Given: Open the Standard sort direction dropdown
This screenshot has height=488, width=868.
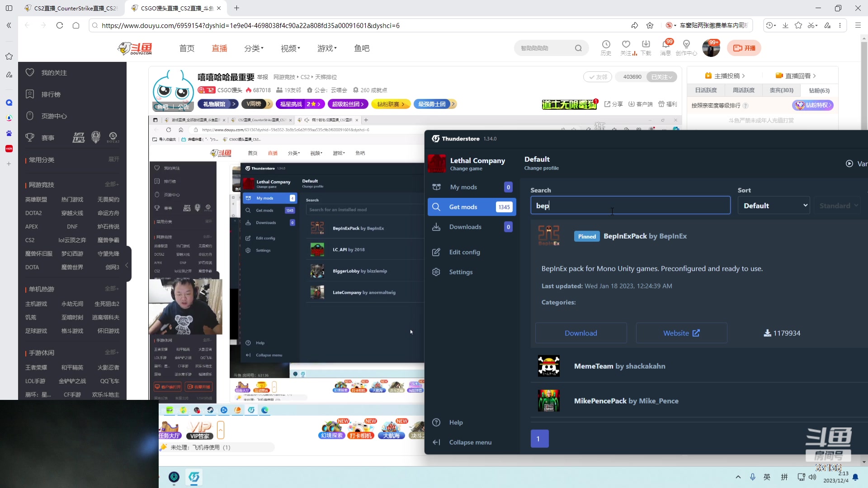Looking at the screenshot, I should [x=838, y=206].
